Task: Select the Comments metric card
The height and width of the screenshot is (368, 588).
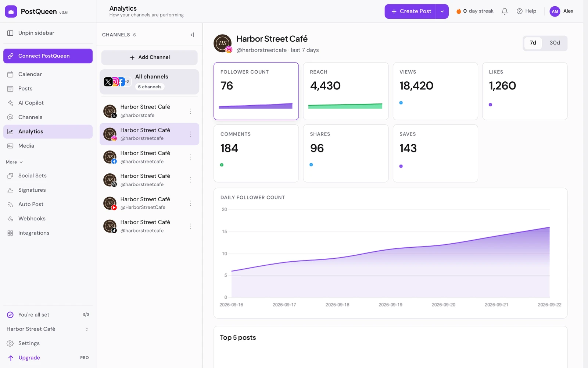Action: tap(256, 153)
